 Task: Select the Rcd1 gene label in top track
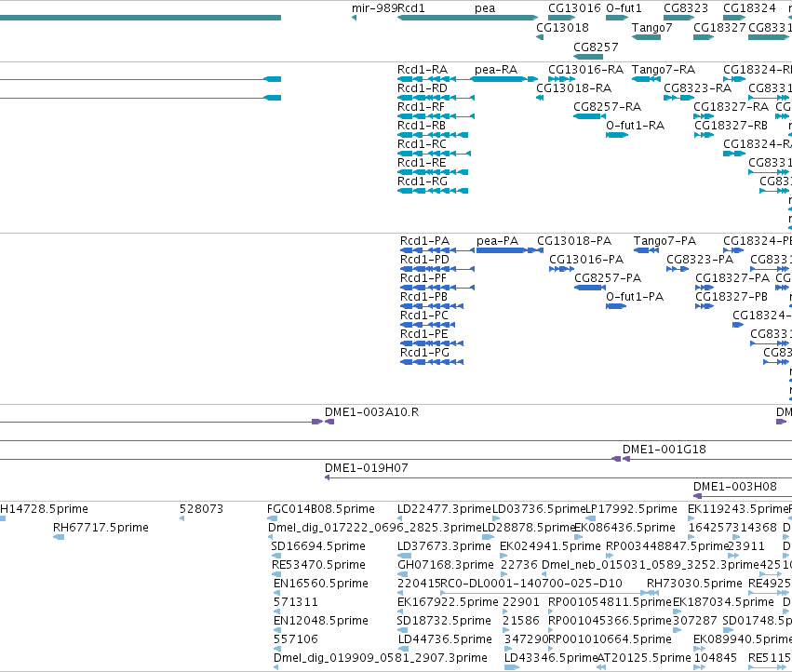(411, 8)
